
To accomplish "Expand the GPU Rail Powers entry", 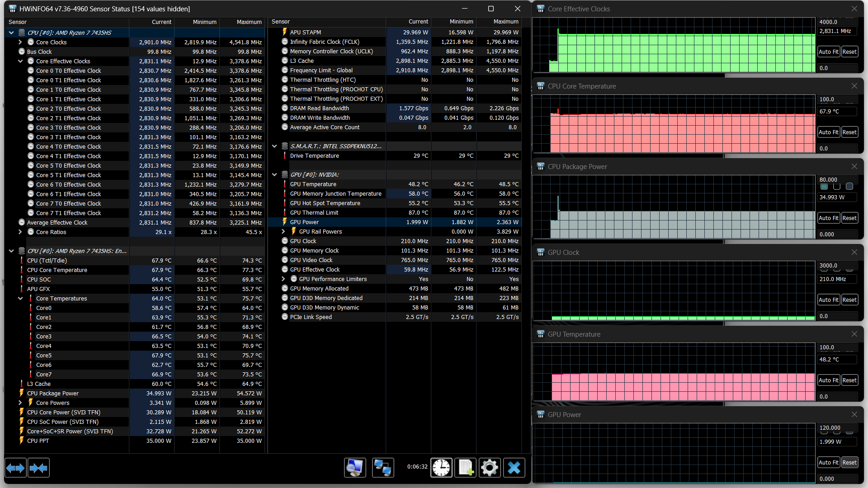I will click(x=283, y=231).
